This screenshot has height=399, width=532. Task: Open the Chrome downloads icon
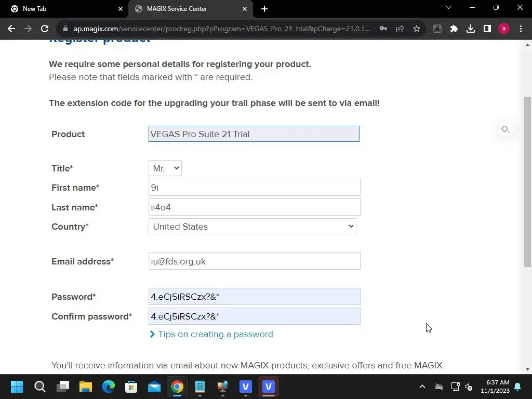471,29
